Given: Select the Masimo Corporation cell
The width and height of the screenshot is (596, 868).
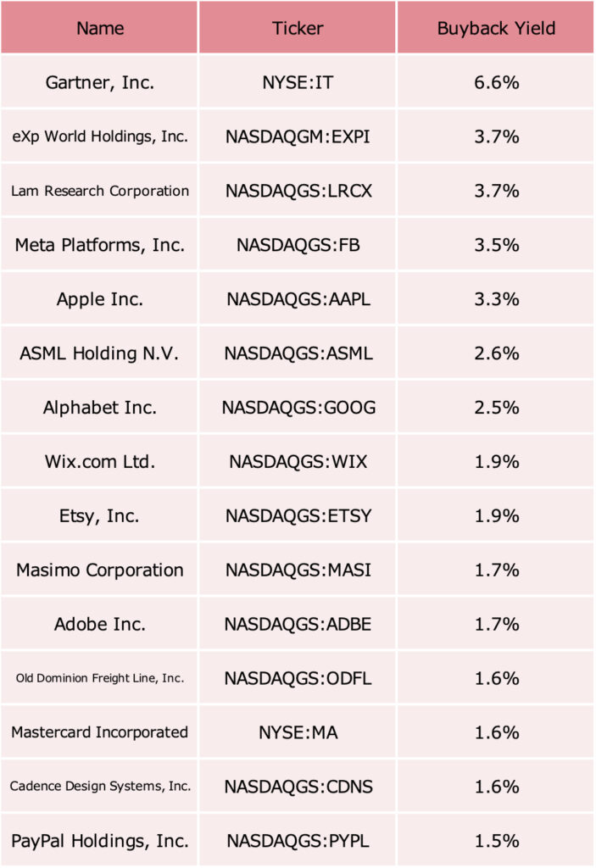Looking at the screenshot, I should click(99, 570).
